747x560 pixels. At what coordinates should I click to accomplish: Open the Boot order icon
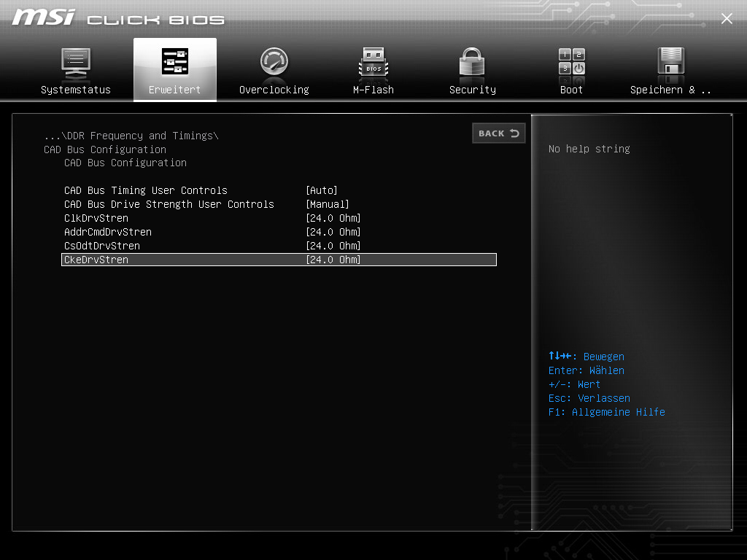[x=572, y=61]
